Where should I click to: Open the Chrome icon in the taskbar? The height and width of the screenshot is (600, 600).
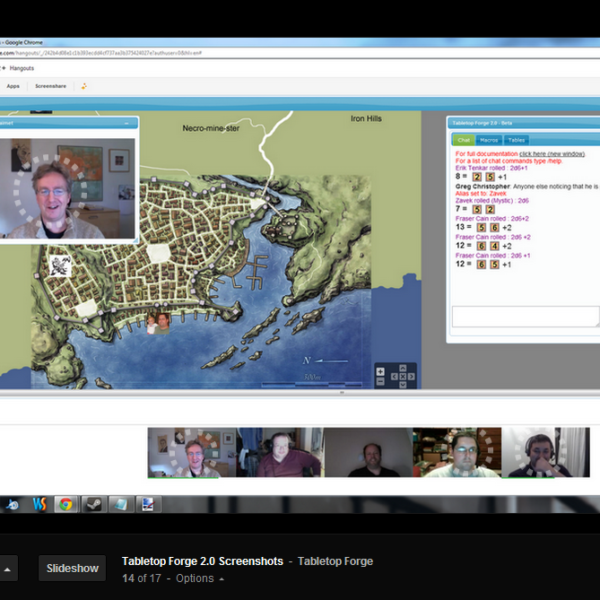coord(66,504)
